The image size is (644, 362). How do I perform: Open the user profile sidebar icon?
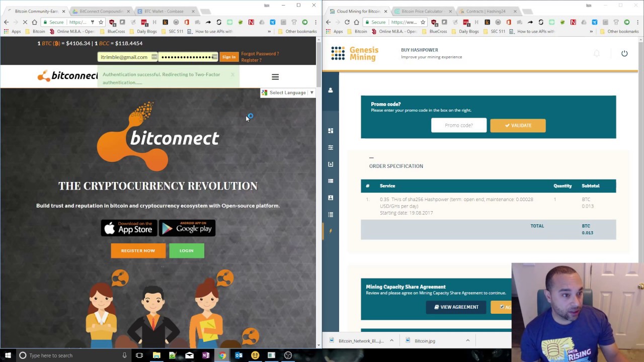tap(331, 90)
